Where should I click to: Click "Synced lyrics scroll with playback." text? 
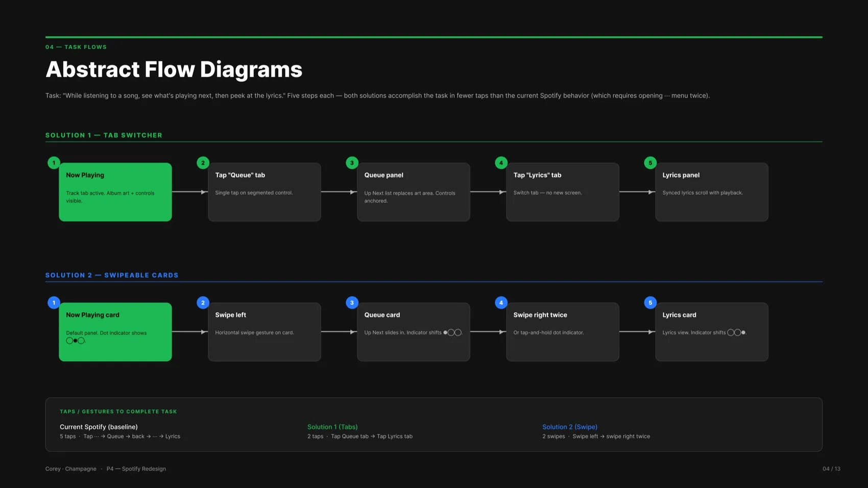pos(703,193)
